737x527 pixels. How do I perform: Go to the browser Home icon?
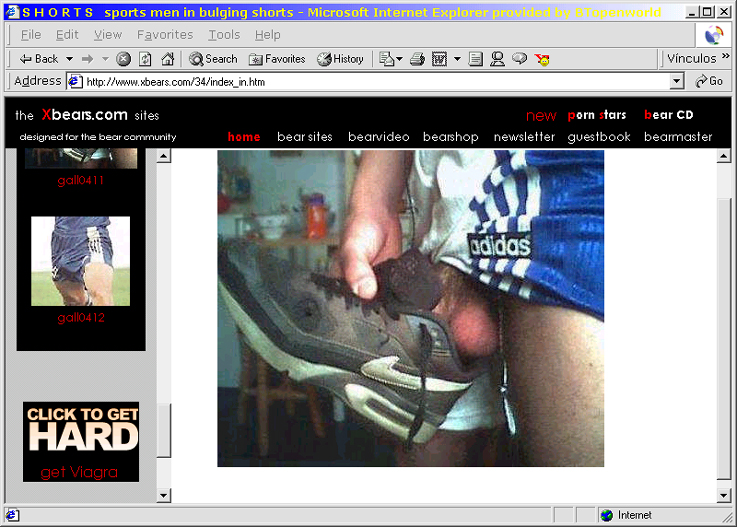(167, 59)
